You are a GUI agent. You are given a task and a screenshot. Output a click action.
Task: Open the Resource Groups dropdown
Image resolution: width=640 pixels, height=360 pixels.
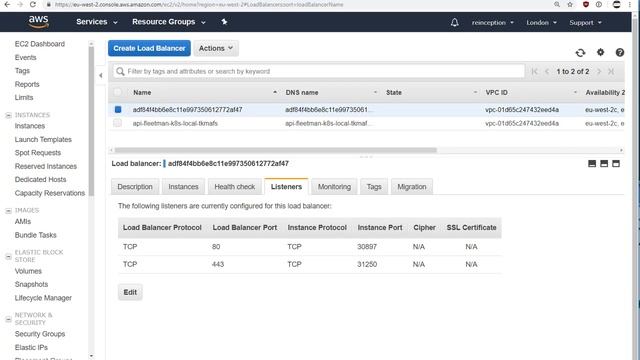pos(169,22)
